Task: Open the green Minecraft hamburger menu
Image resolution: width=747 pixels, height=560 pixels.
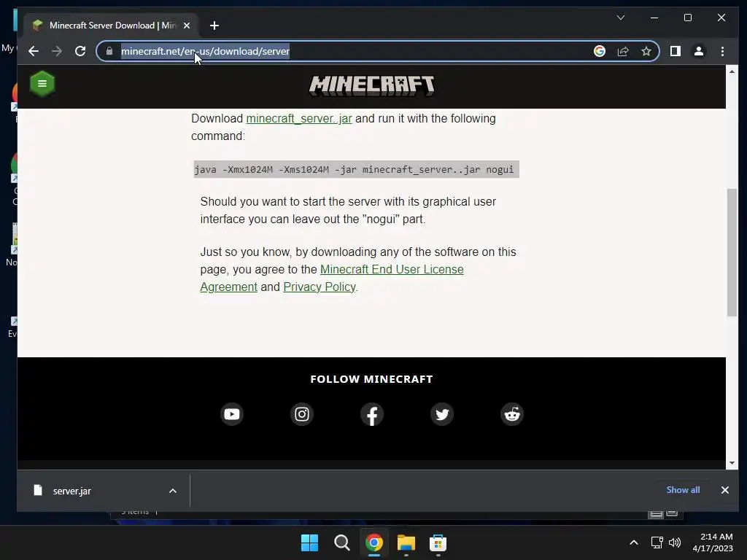Action: [x=42, y=84]
